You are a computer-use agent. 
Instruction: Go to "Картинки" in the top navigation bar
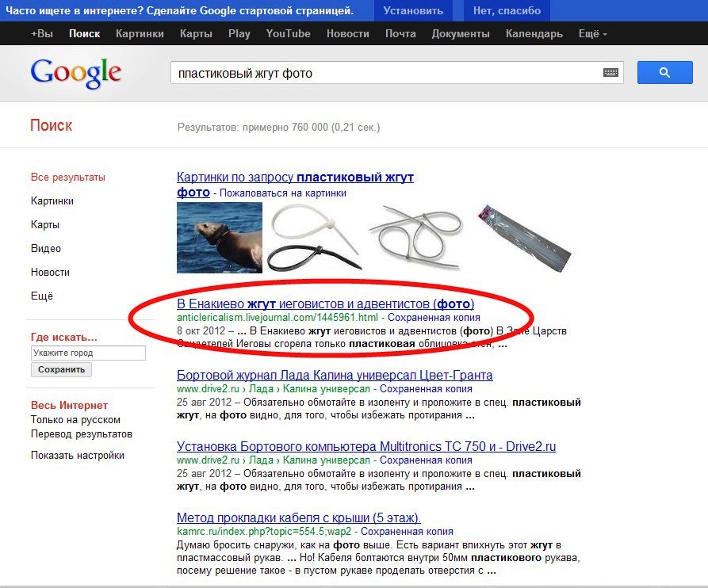(140, 34)
